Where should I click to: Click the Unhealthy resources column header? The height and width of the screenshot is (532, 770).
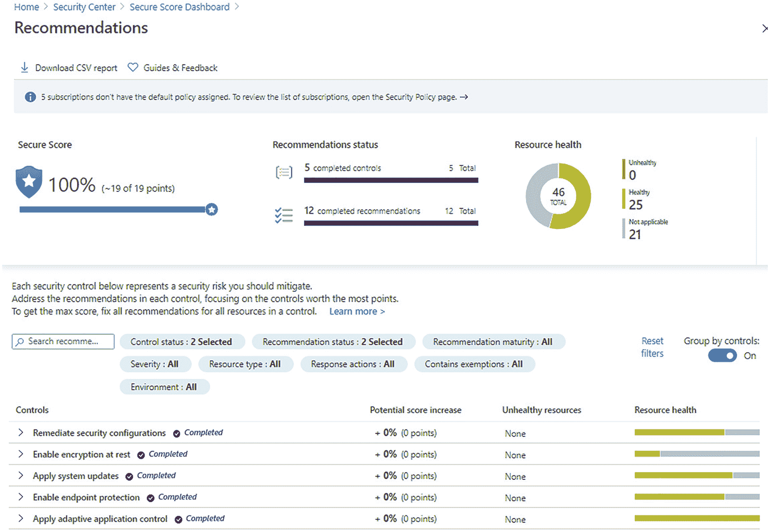pos(542,410)
